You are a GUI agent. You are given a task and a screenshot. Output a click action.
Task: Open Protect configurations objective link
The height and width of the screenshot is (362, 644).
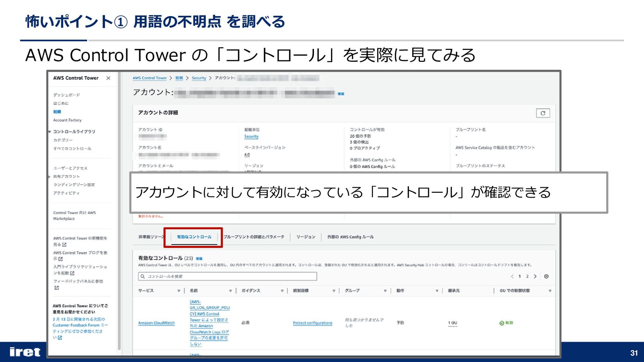[313, 323]
